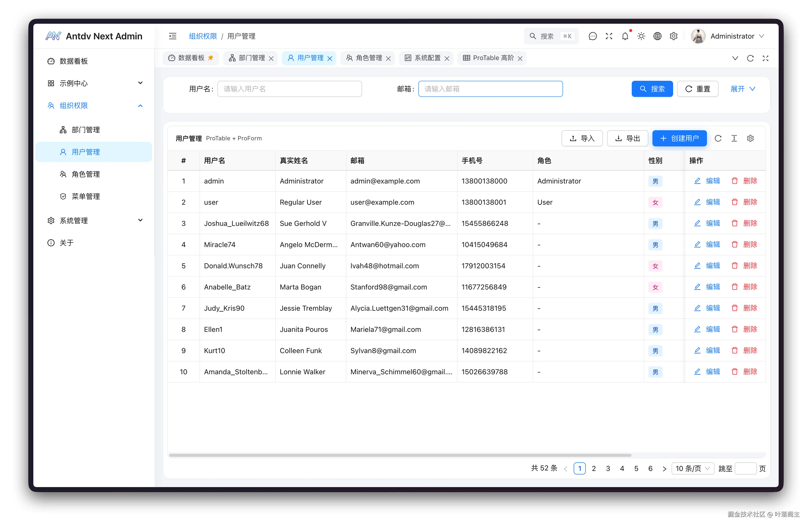The width and height of the screenshot is (812, 530).
Task: Open language switcher globe icon
Action: pyautogui.click(x=657, y=36)
